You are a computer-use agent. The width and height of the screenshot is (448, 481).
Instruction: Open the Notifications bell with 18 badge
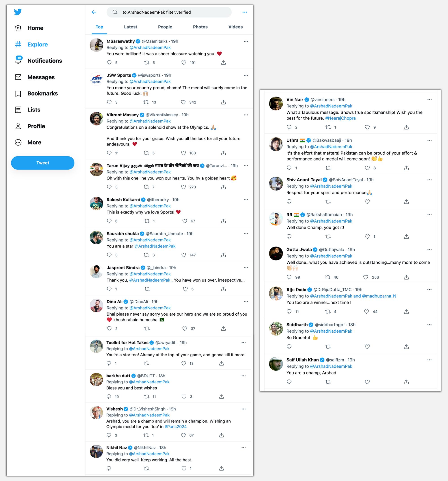click(x=18, y=60)
